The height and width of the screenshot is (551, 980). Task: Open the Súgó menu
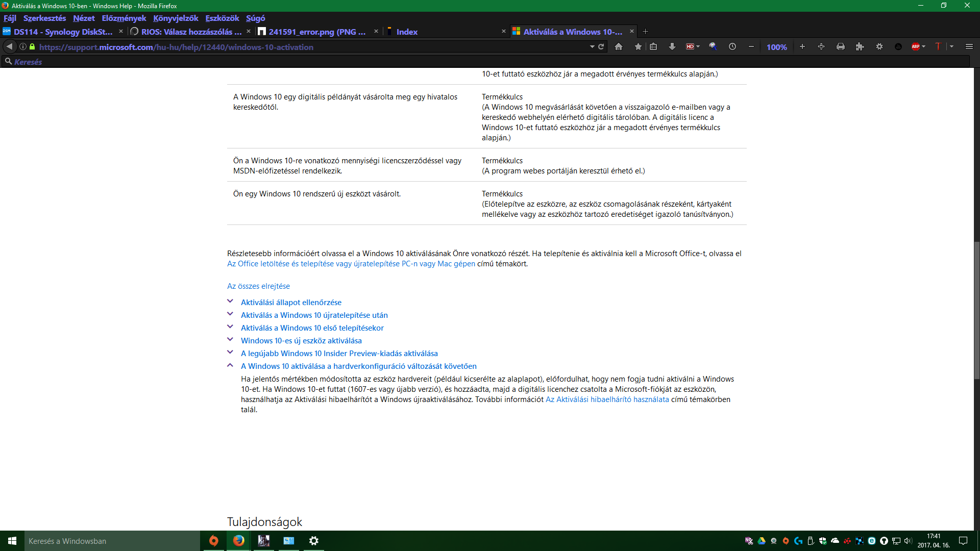pyautogui.click(x=255, y=18)
